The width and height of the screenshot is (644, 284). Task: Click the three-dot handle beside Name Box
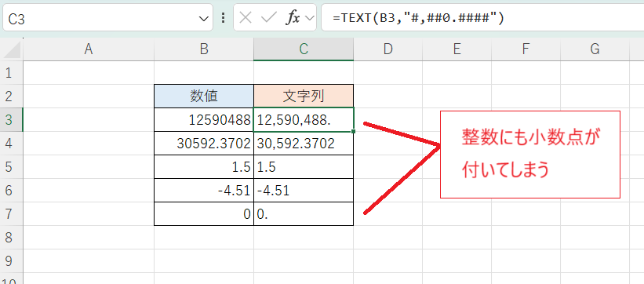point(224,18)
